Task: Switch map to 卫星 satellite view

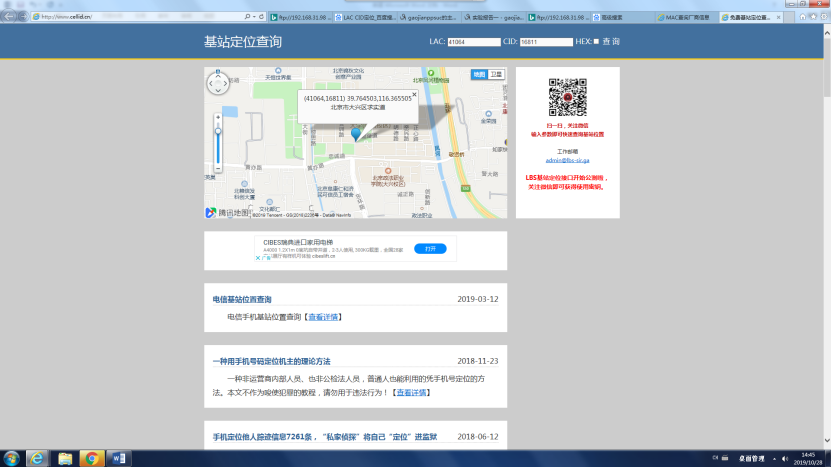Action: (x=496, y=75)
